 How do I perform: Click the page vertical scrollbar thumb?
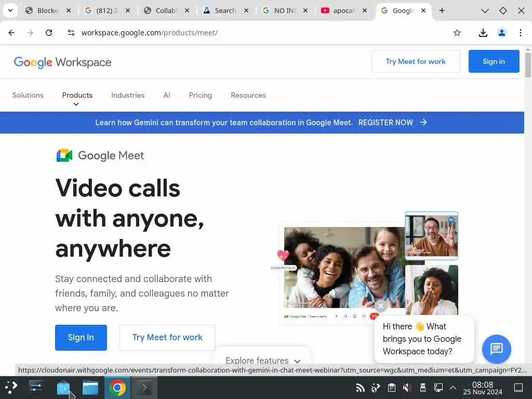(528, 64)
